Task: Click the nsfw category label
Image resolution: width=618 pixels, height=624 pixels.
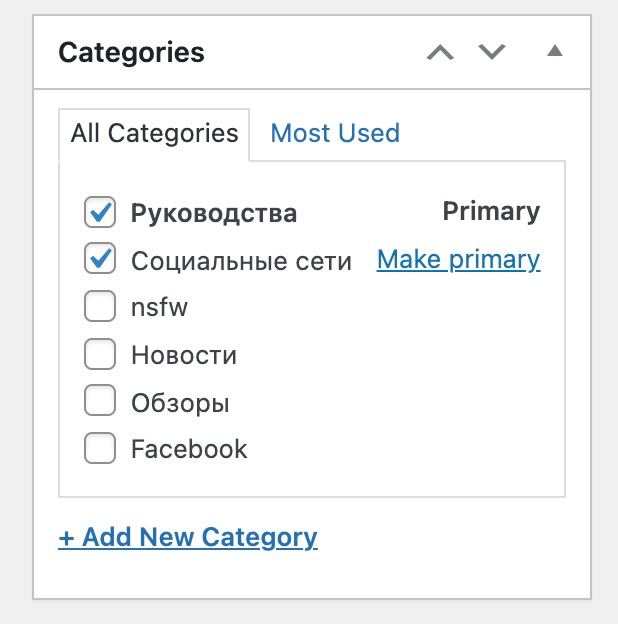Action: (x=159, y=308)
